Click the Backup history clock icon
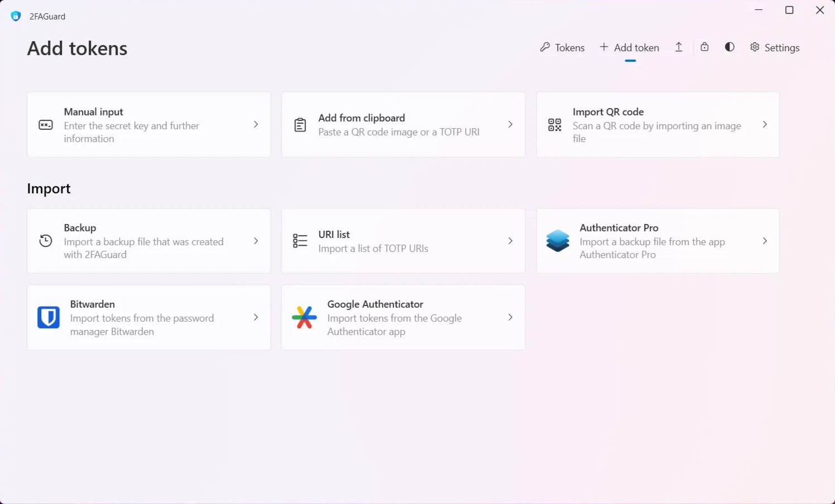835x504 pixels. tap(46, 241)
